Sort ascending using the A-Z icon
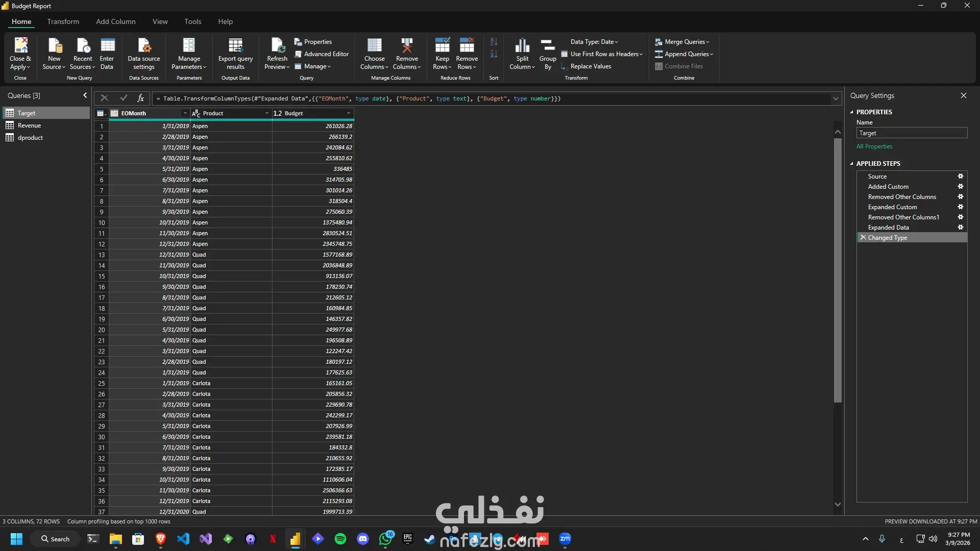The image size is (980, 551). 494,42
